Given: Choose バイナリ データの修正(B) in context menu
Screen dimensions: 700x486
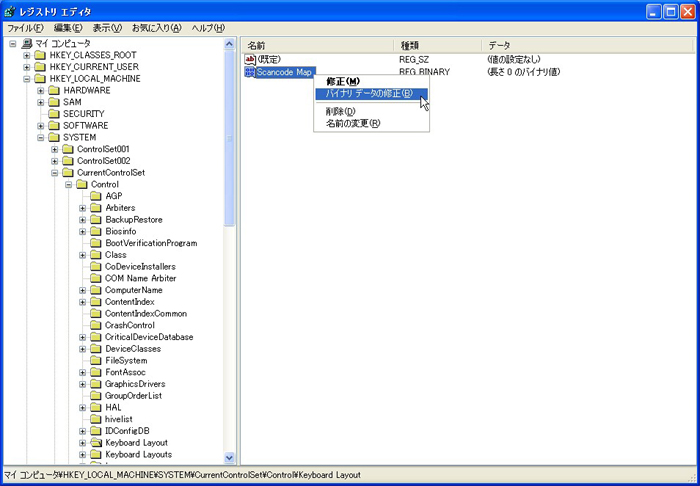Looking at the screenshot, I should [x=371, y=94].
